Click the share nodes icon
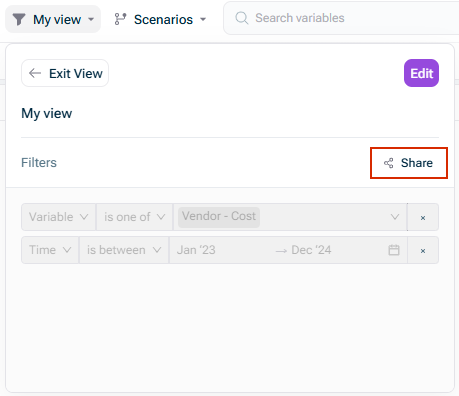The image size is (459, 396). pyautogui.click(x=389, y=163)
